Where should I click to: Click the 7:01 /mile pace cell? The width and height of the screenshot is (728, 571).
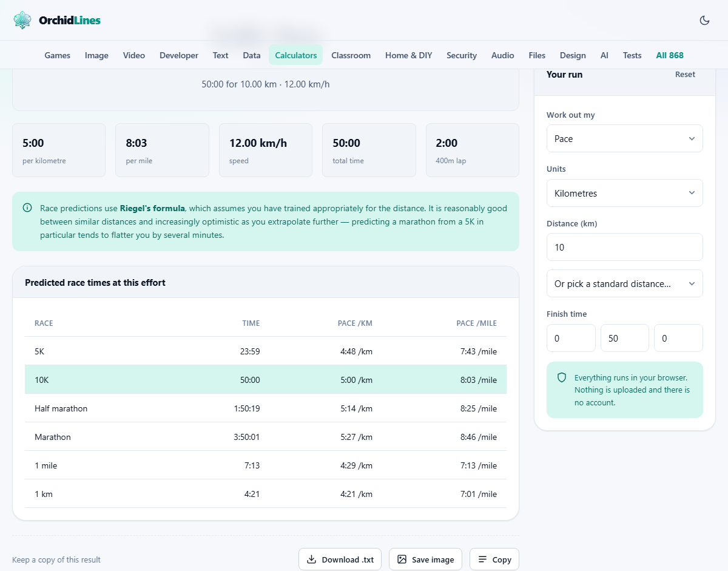point(479,494)
